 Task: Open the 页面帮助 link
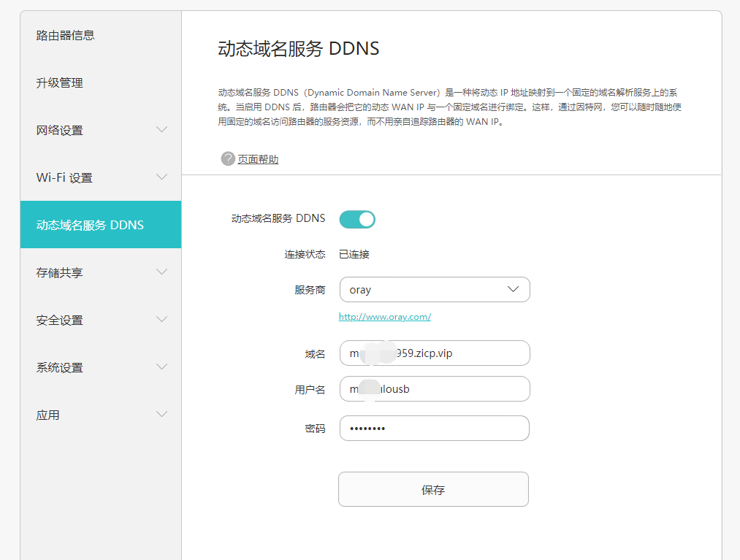258,159
